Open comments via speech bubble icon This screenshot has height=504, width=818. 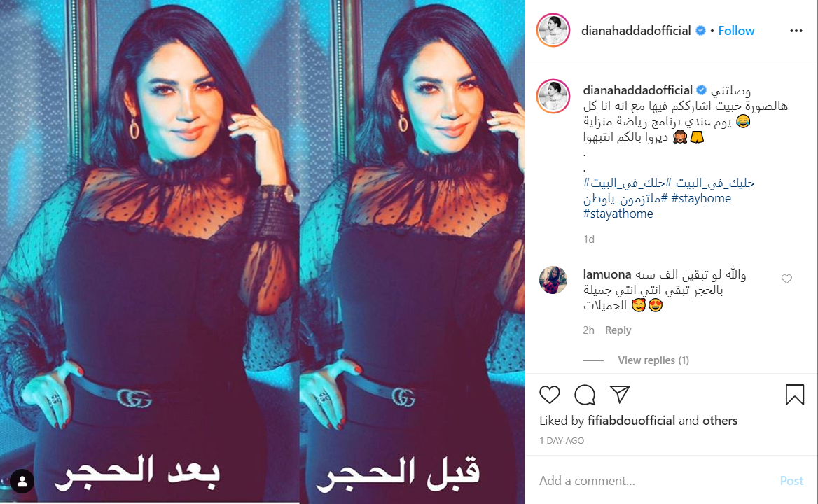tap(585, 395)
